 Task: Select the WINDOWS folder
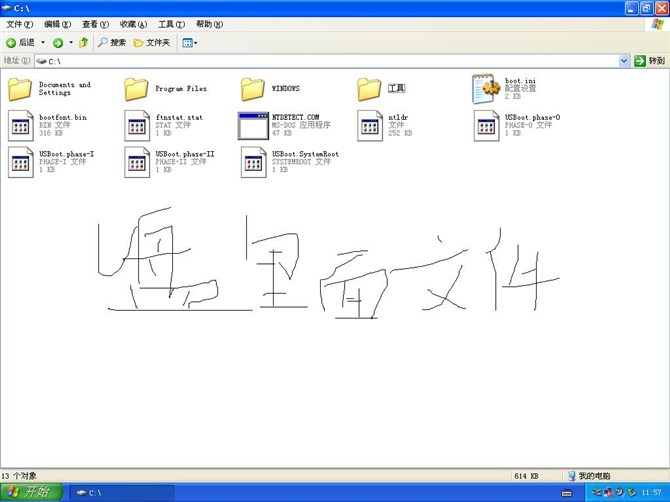pos(253,89)
